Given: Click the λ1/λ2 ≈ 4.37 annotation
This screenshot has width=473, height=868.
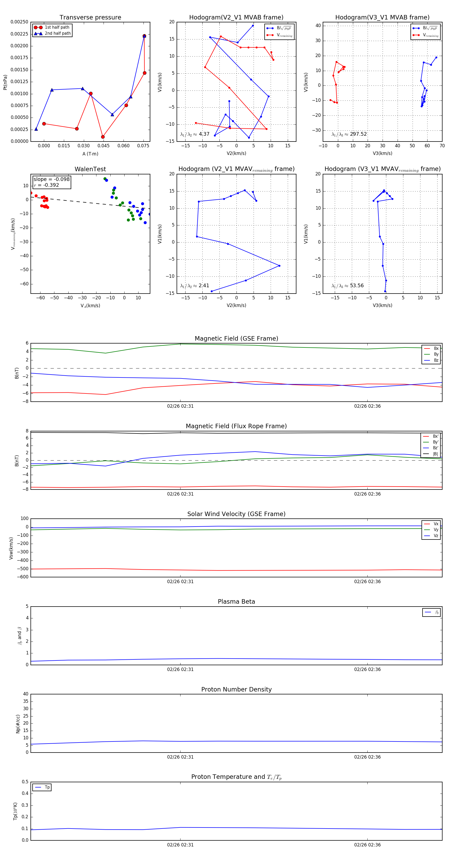Looking at the screenshot, I should [x=194, y=134].
